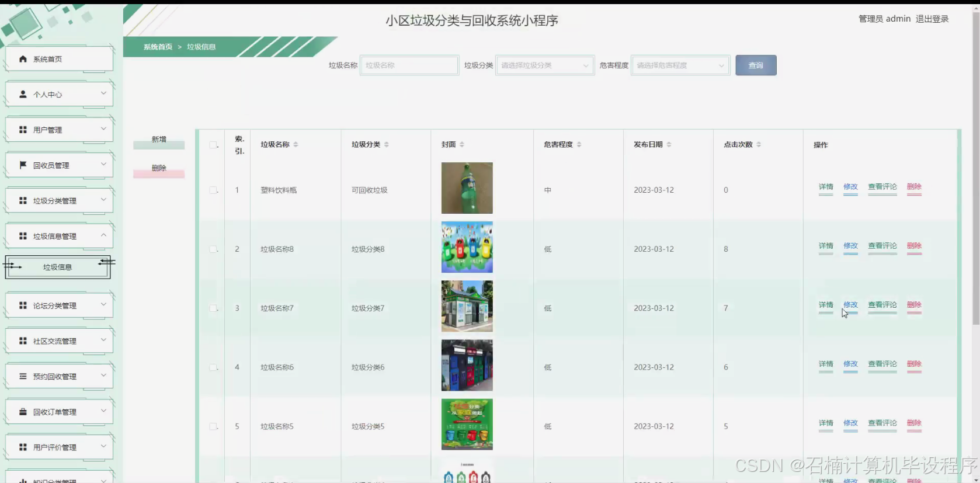Sort by the 点击次数 column sort icon
This screenshot has width=980, height=483.
point(759,144)
